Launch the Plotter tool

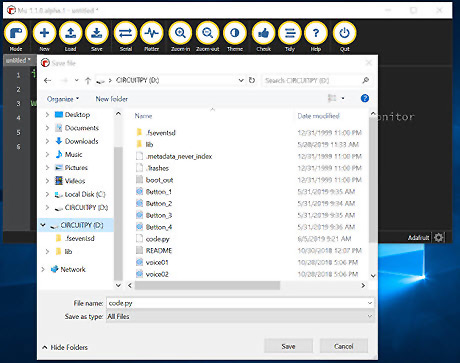click(x=152, y=33)
